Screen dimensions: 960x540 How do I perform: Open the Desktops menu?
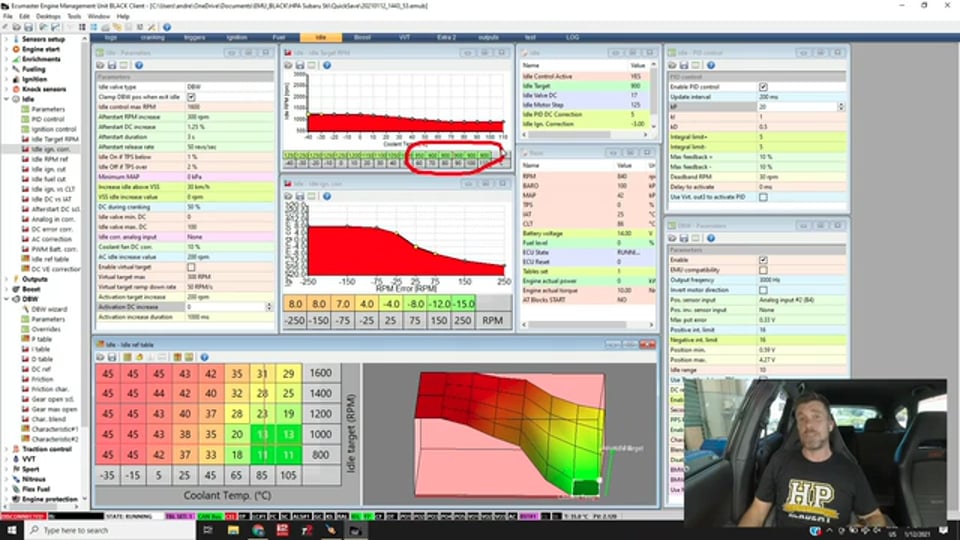tap(48, 17)
